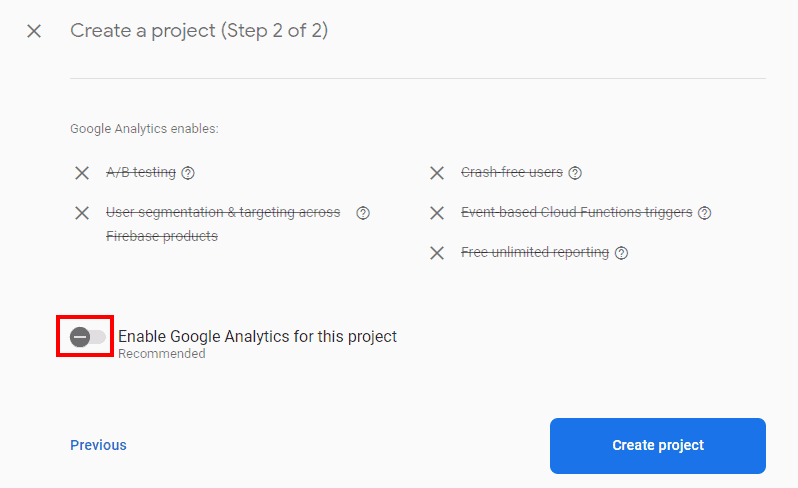The image size is (798, 488).
Task: Click help icon beside Crash-free users
Action: pyautogui.click(x=575, y=173)
